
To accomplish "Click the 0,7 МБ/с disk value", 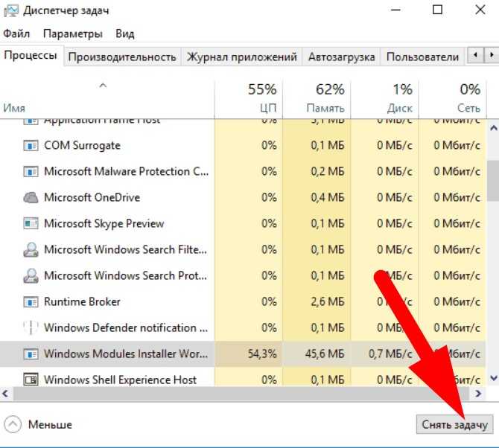I will click(x=390, y=354).
